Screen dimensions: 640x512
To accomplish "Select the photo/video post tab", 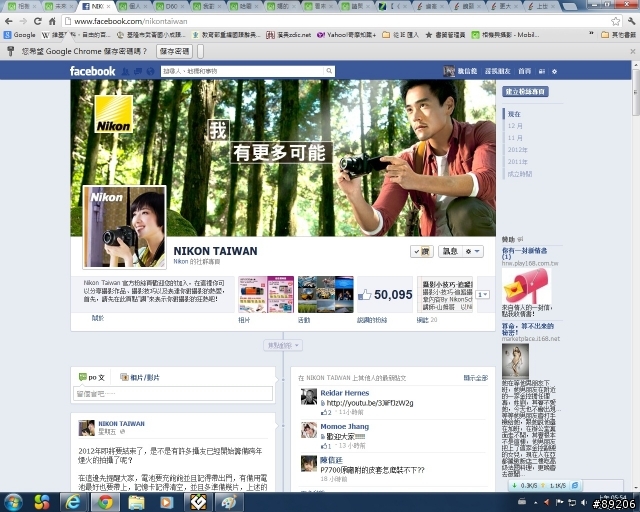I will coord(140,377).
